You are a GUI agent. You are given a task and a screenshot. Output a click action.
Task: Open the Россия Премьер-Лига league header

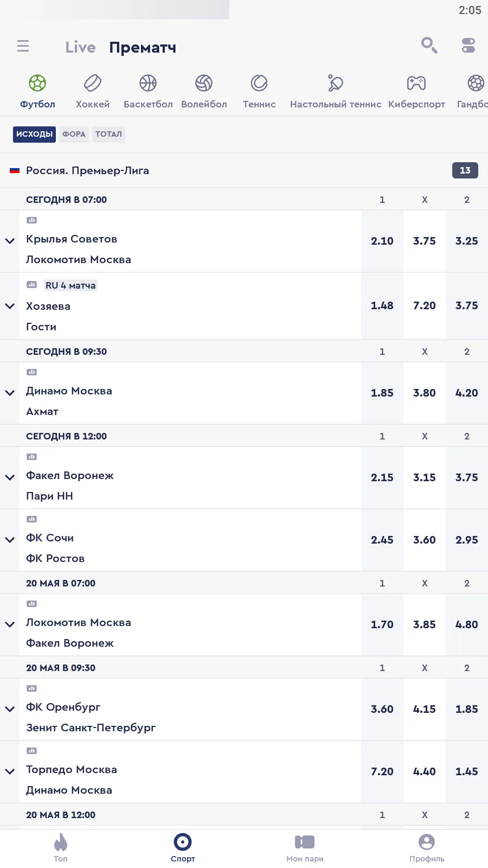click(x=217, y=170)
